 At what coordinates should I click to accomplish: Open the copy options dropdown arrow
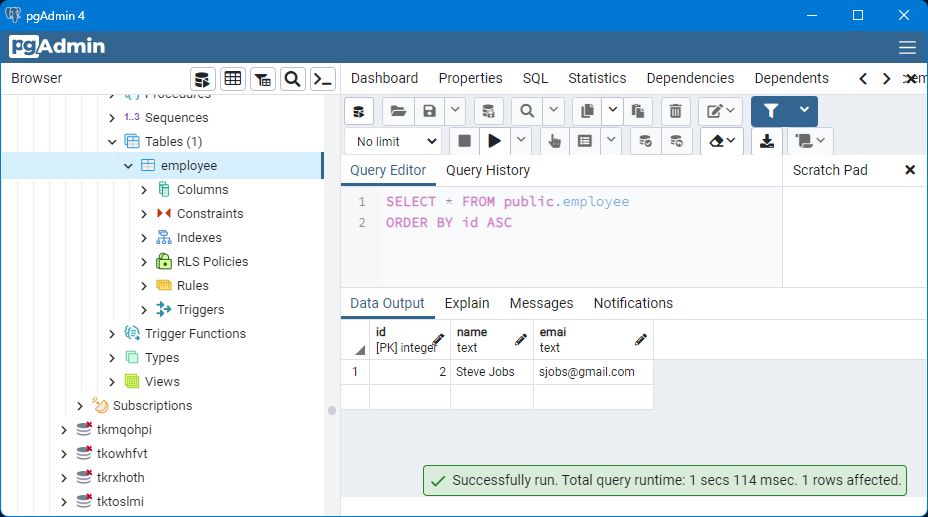pos(613,110)
